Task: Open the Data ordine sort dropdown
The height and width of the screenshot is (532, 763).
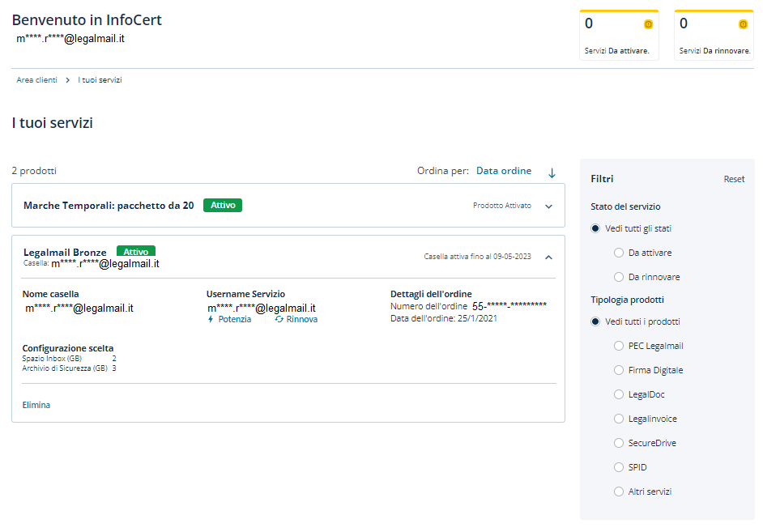Action: click(503, 171)
